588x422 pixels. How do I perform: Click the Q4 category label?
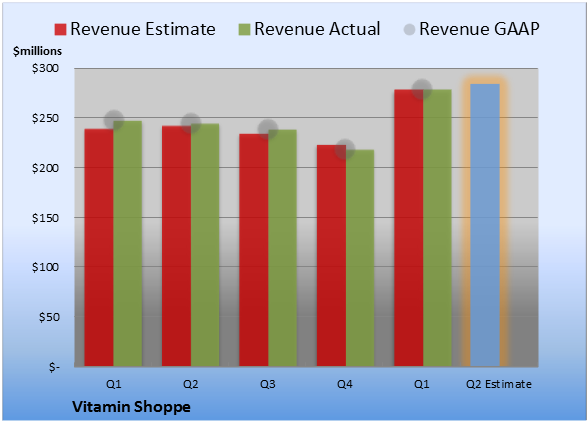coord(345,384)
